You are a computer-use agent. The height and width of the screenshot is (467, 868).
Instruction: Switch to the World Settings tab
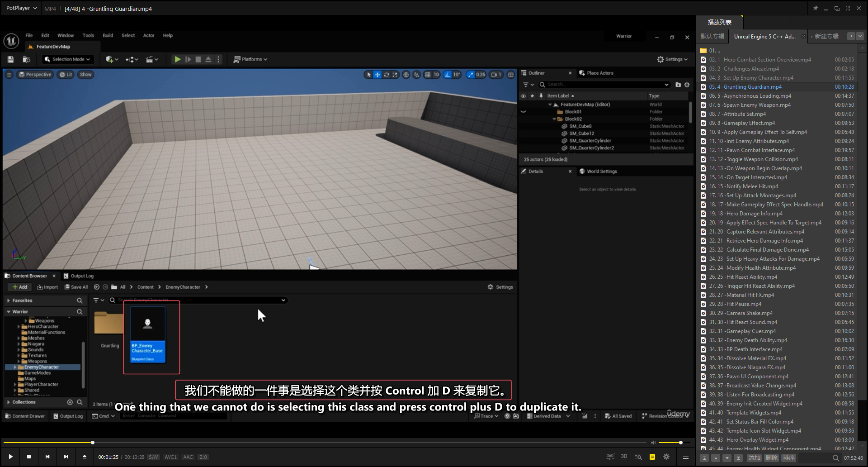[598, 172]
